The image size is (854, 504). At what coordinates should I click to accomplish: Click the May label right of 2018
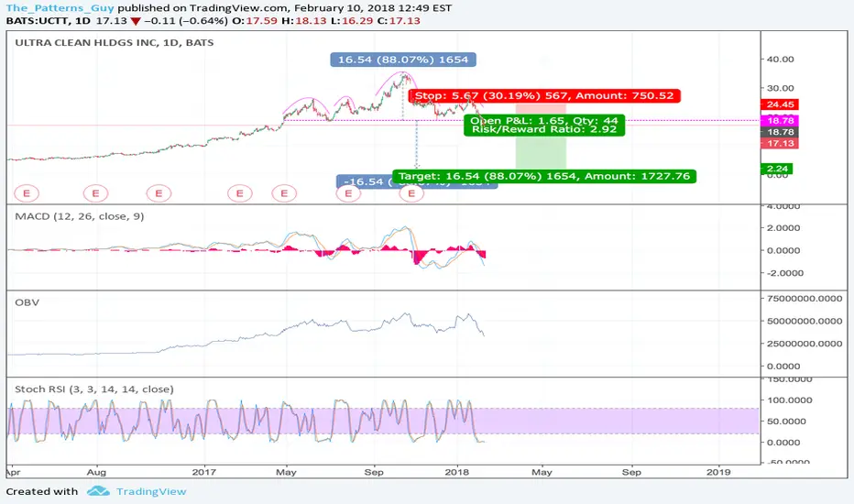[542, 472]
